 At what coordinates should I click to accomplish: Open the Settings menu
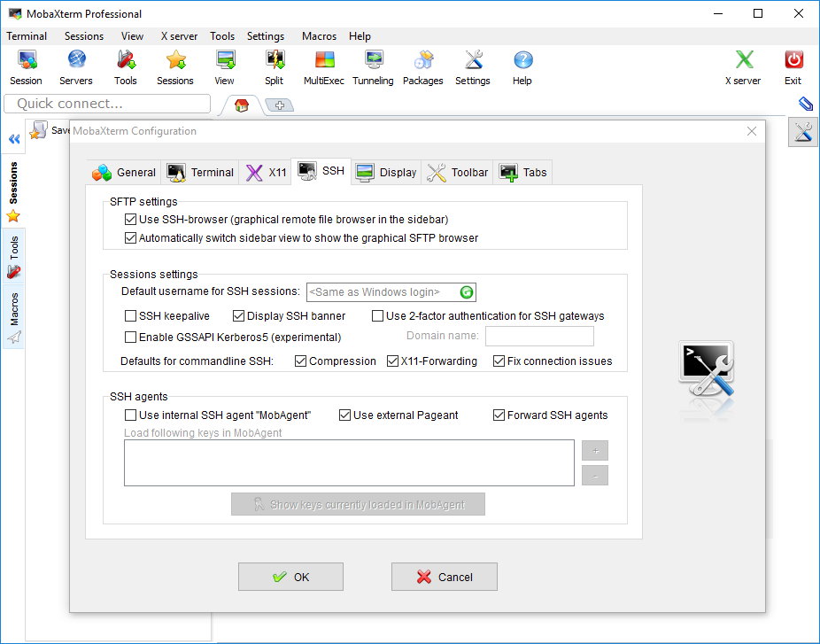[266, 36]
